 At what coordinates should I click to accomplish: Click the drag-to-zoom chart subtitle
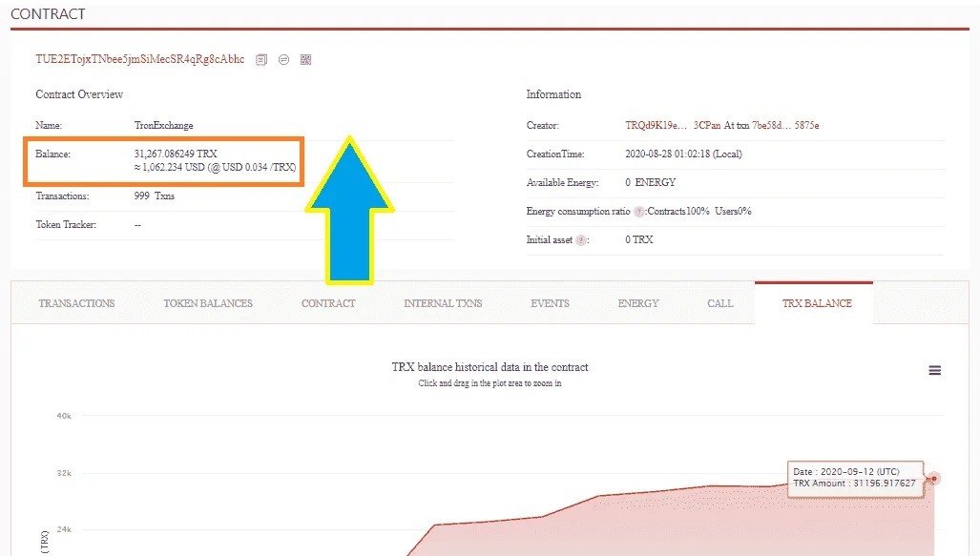pos(490,383)
